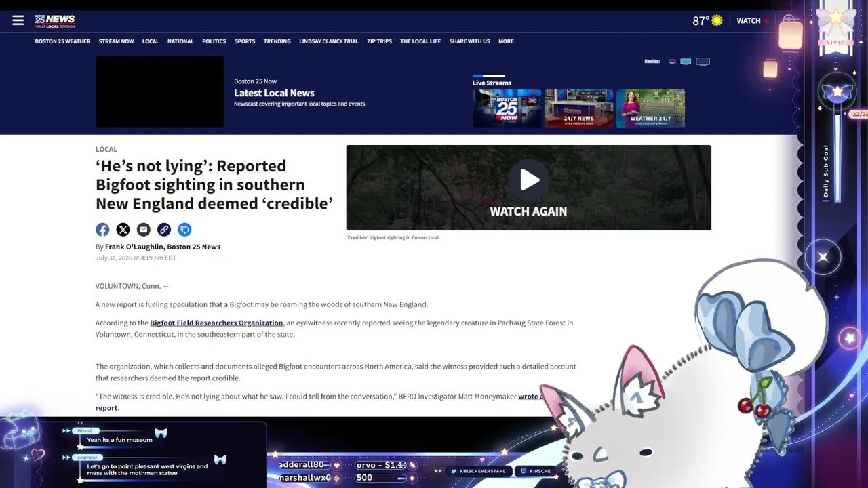This screenshot has width=868, height=488.
Task: Open The Local Life menu item
Action: pyautogui.click(x=420, y=41)
